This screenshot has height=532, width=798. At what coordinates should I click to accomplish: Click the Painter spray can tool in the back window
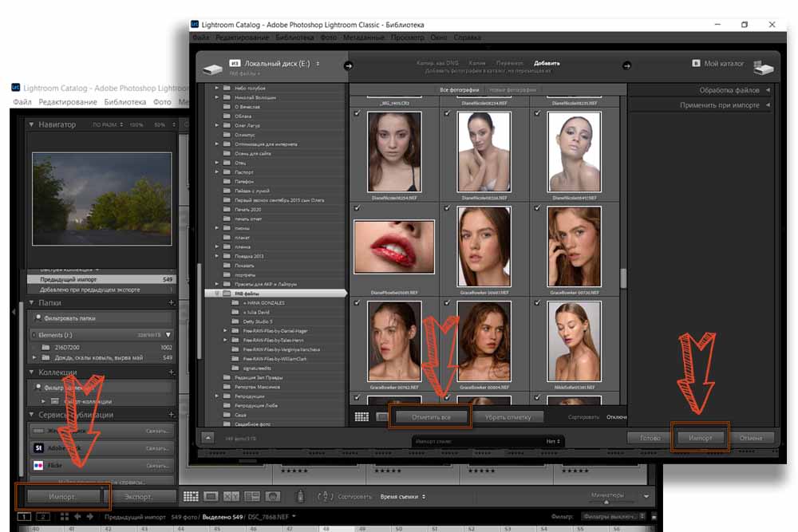[x=300, y=496]
